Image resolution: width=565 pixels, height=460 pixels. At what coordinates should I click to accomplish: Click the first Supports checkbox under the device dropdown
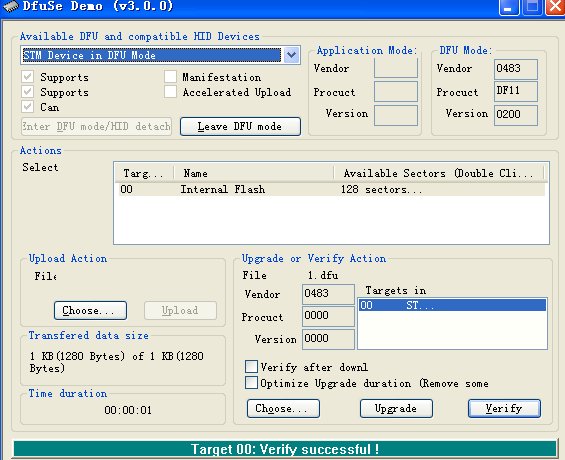click(x=27, y=77)
